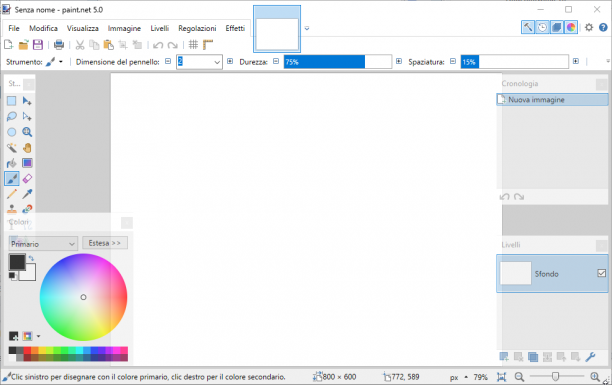
Task: Pick the Color Picker eyedropper tool
Action: click(x=27, y=194)
